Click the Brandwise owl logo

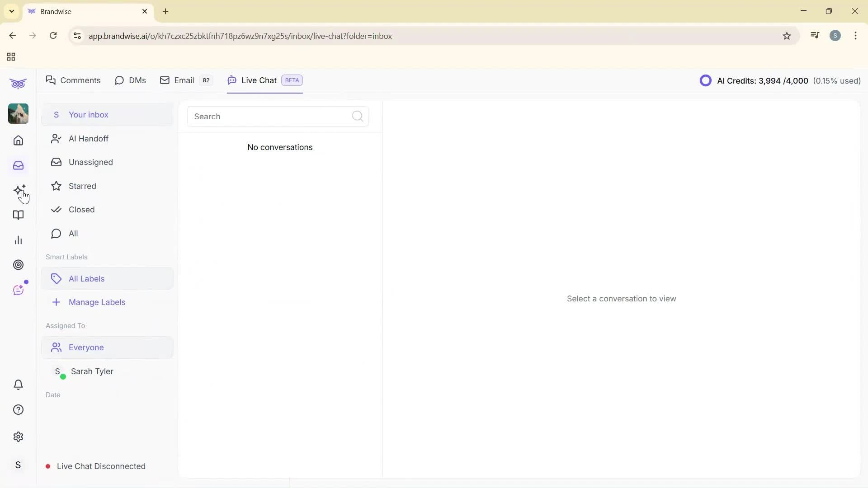tap(18, 83)
